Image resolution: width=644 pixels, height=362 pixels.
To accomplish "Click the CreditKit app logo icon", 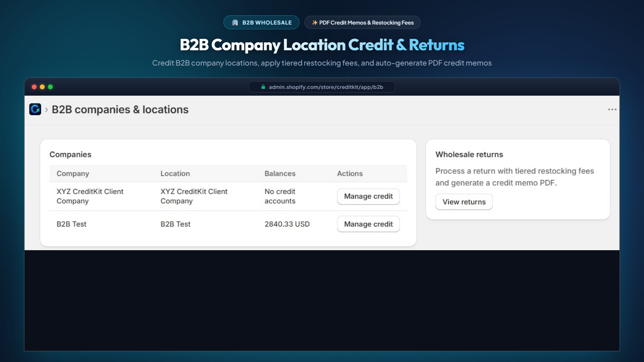I will coord(35,109).
